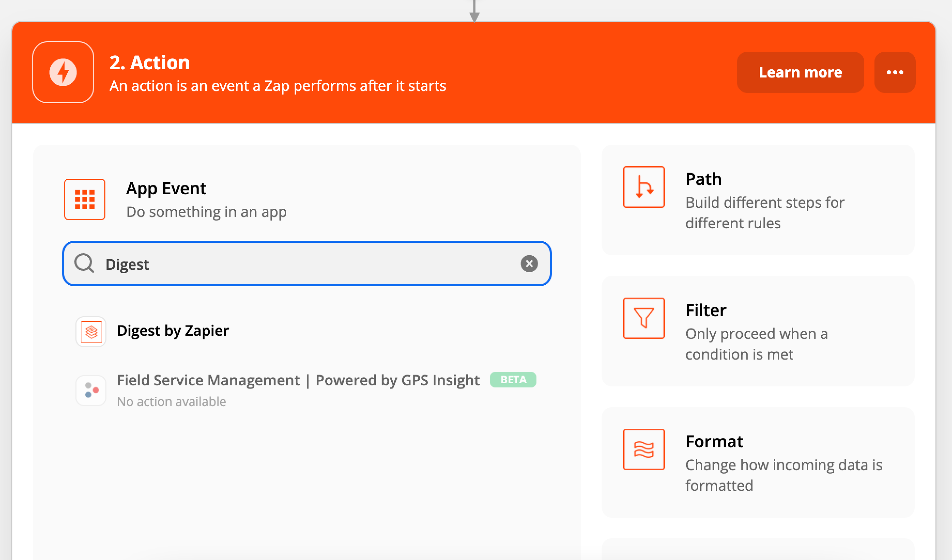Click 'No action available' text
This screenshot has width=952, height=560.
pyautogui.click(x=172, y=401)
